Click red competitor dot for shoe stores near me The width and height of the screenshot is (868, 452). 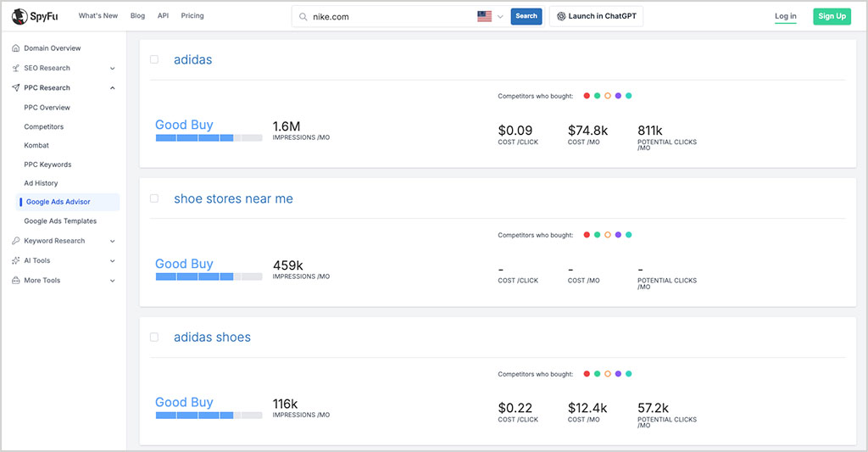[587, 235]
